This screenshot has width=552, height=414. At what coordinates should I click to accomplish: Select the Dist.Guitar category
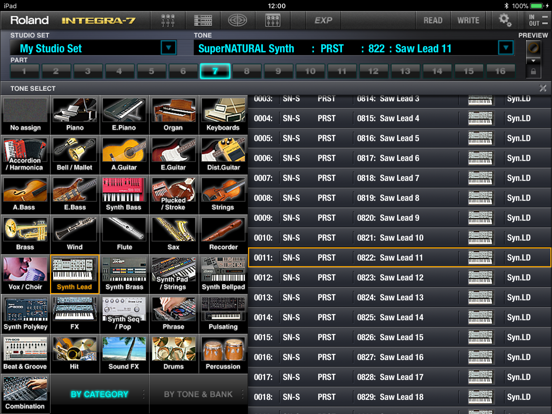(x=223, y=155)
